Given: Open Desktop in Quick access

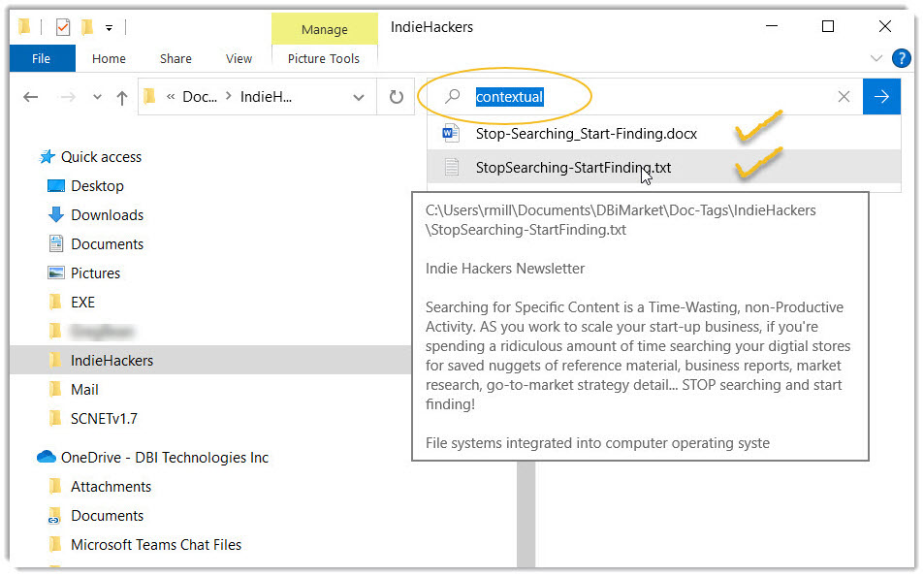Looking at the screenshot, I should [x=97, y=185].
